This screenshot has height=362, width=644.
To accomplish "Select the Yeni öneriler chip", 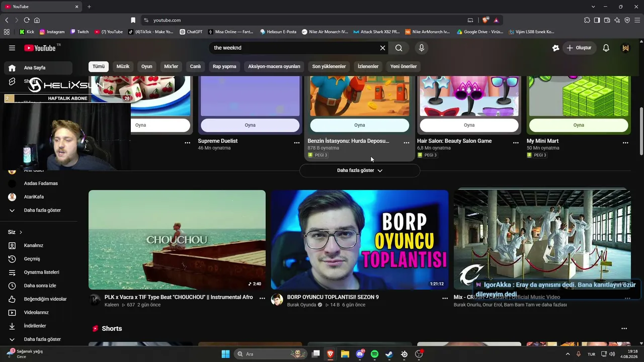I will pos(404,66).
